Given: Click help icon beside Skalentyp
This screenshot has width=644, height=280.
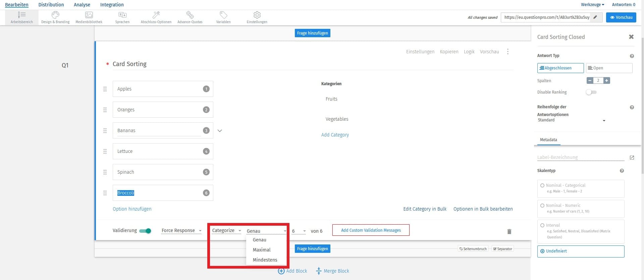Looking at the screenshot, I should pos(622,171).
